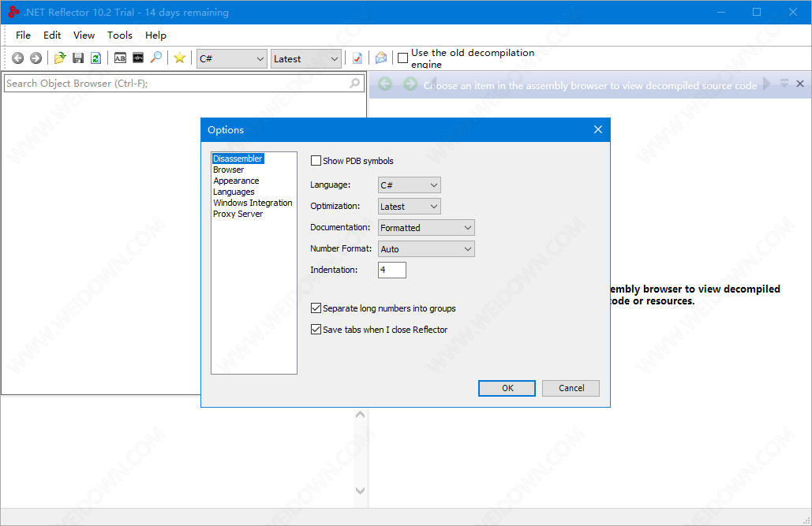Click the scroll up arrow below browser
This screenshot has width=812, height=526.
pos(360,416)
